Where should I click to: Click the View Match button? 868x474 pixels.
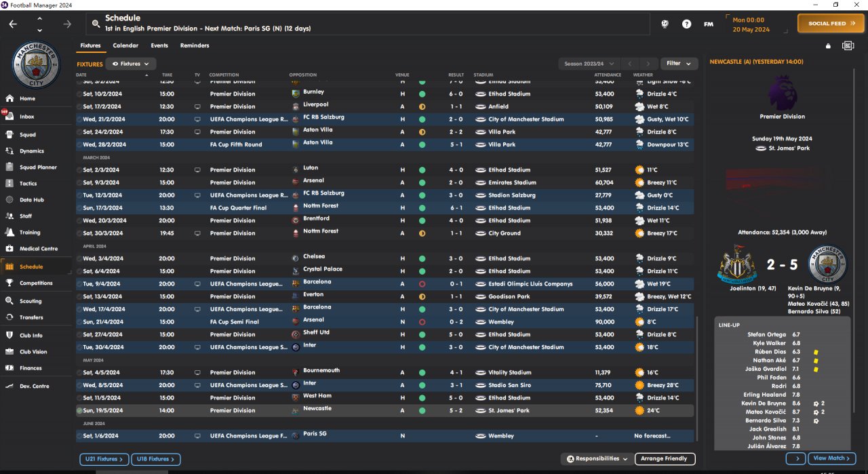click(x=831, y=458)
